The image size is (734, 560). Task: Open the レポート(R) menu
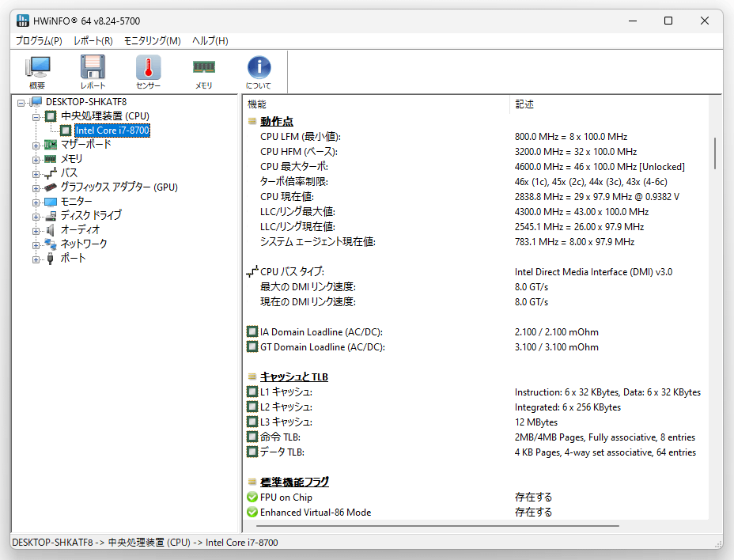(93, 41)
